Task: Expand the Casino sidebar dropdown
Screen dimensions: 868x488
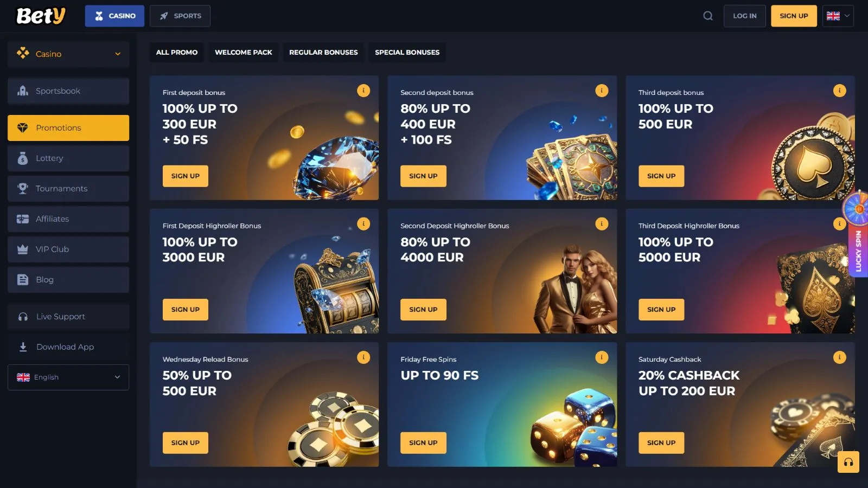Action: (x=68, y=54)
